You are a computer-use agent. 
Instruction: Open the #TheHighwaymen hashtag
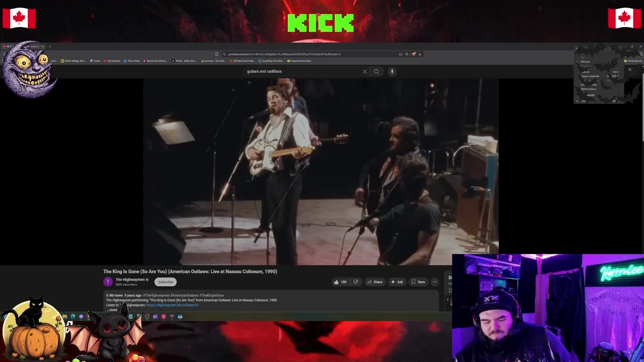pyautogui.click(x=156, y=296)
